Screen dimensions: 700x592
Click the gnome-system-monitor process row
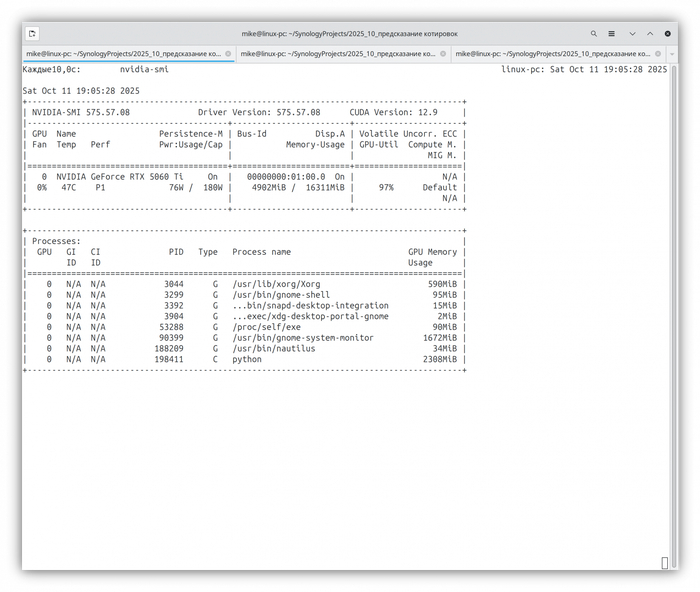(x=302, y=338)
